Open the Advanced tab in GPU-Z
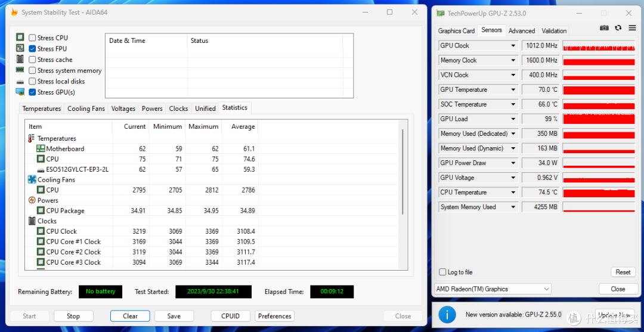Viewport: 644px width, 332px height. click(522, 31)
